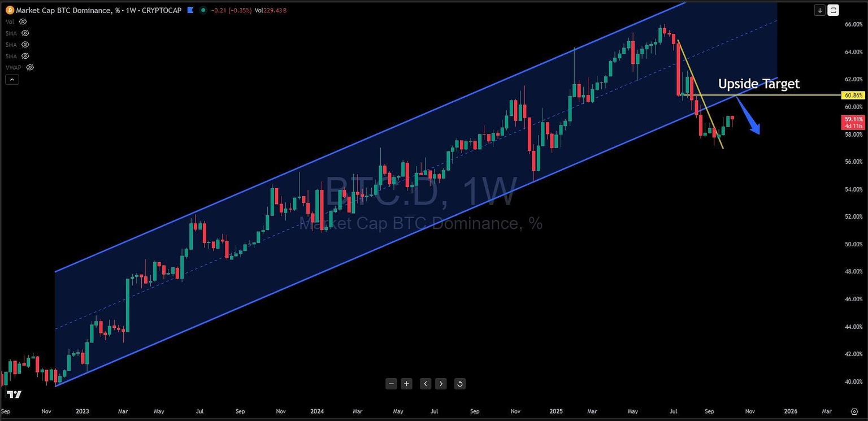Click the 62.00% price scale label
The height and width of the screenshot is (421, 868).
853,79
